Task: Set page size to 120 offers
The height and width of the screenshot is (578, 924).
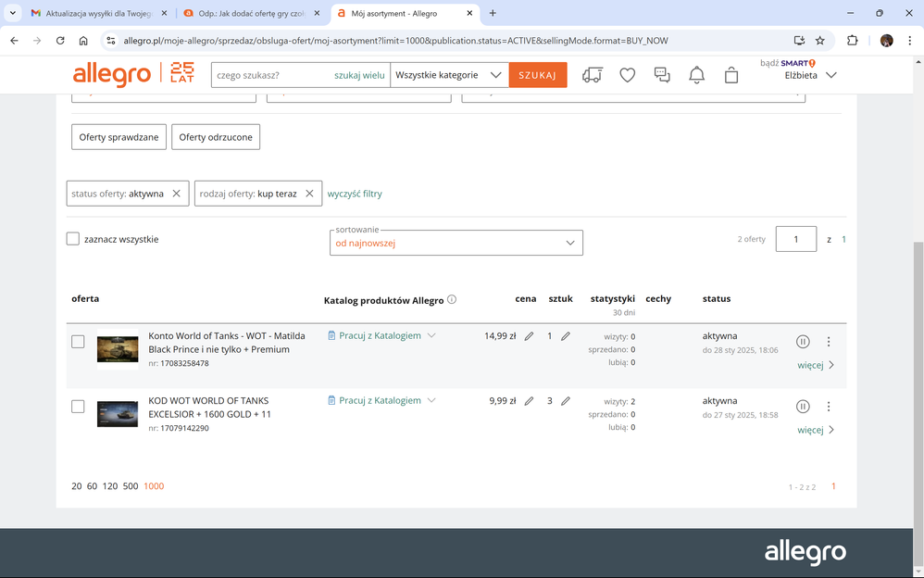Action: pyautogui.click(x=110, y=486)
